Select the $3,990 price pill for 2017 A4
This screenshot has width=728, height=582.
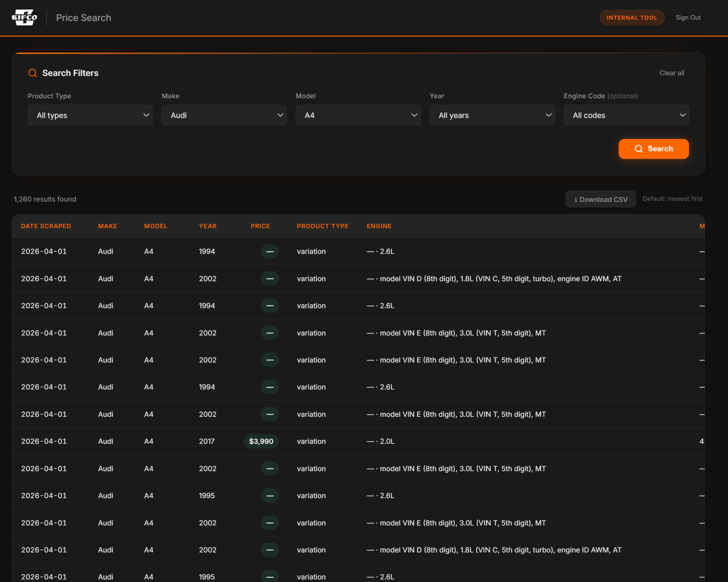pos(261,441)
